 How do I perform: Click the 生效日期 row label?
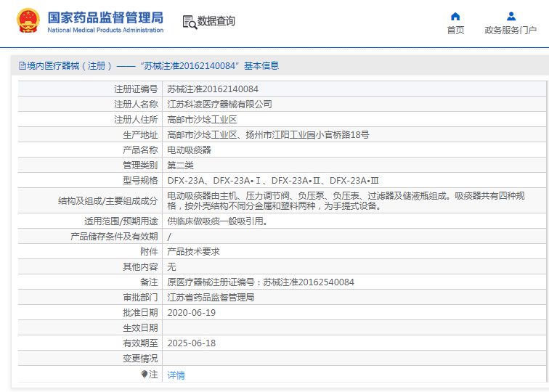pos(140,328)
